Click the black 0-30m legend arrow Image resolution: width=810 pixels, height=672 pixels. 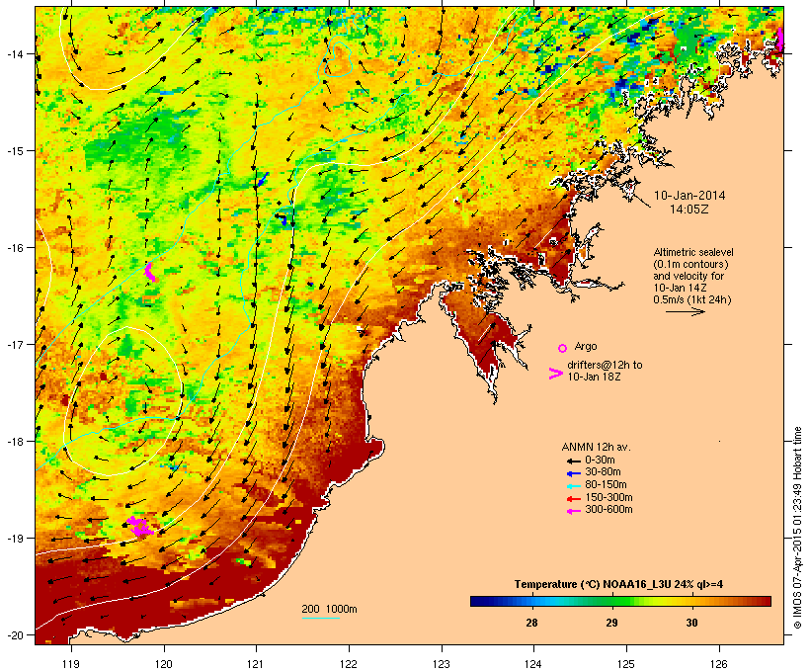tap(573, 461)
